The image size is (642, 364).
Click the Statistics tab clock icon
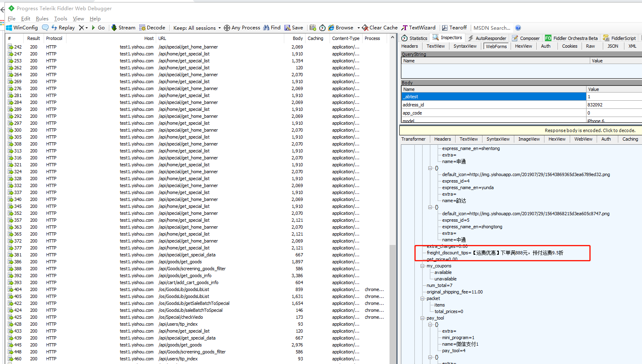[x=405, y=38]
